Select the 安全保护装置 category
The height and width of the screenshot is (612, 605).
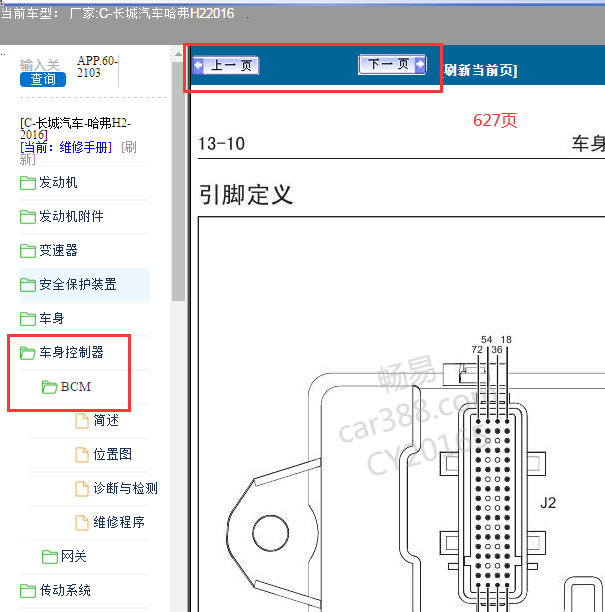[78, 285]
